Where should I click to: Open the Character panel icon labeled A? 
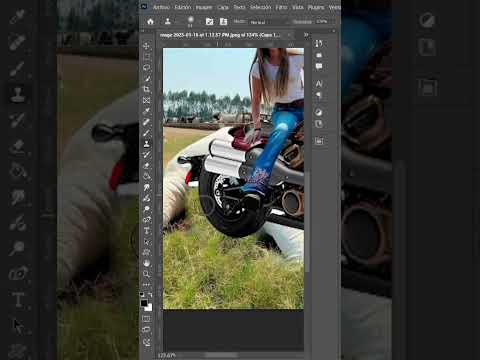click(x=319, y=84)
